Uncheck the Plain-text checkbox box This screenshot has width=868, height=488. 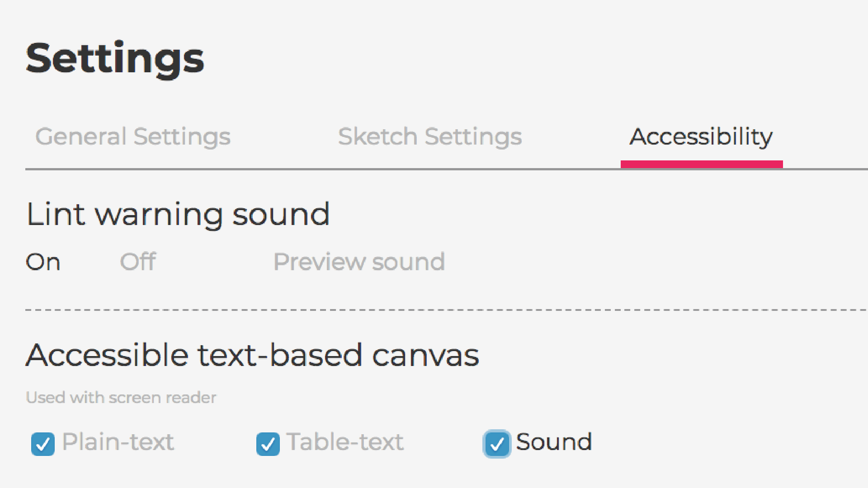pos(43,444)
